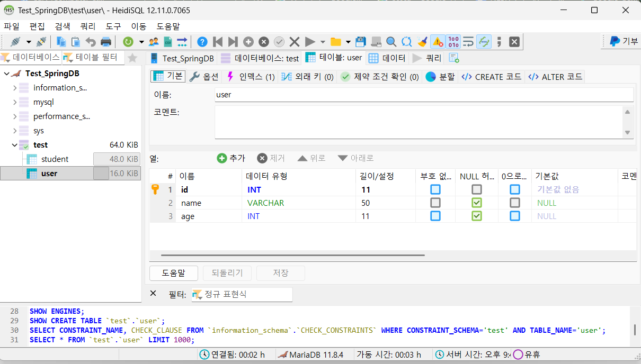Click the magnifier find text icon
This screenshot has width=641, height=364.
(x=391, y=41)
